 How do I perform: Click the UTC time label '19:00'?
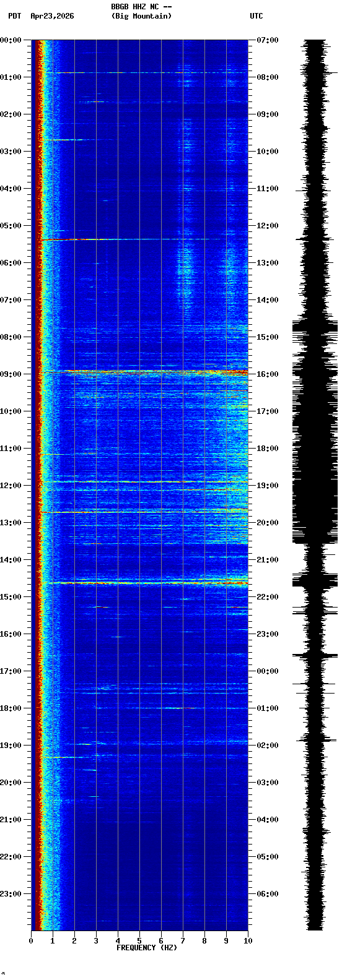[x=268, y=486]
